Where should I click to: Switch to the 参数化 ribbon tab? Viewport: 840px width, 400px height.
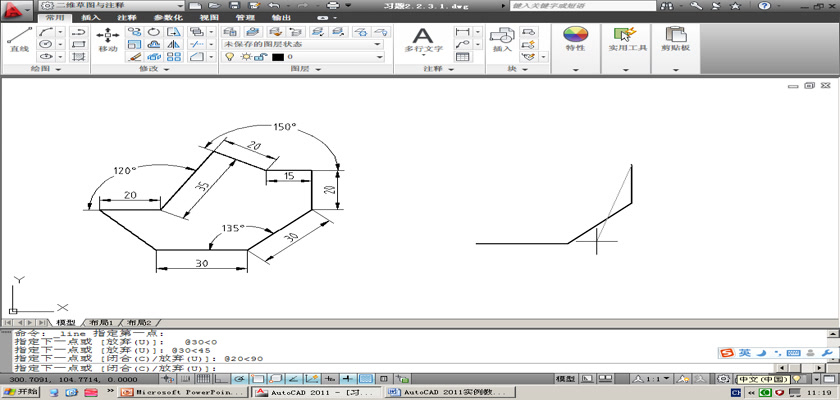point(169,17)
